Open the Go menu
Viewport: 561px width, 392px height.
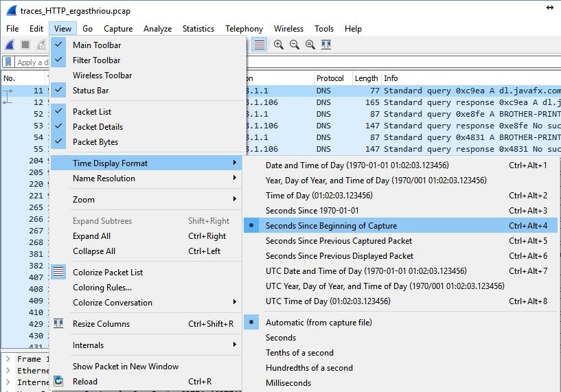click(87, 29)
